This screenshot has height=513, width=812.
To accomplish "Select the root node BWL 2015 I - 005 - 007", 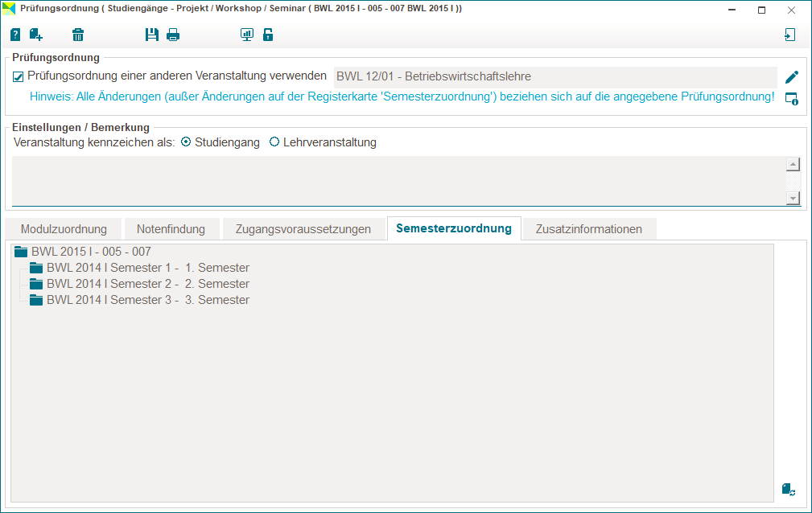I will coord(90,252).
